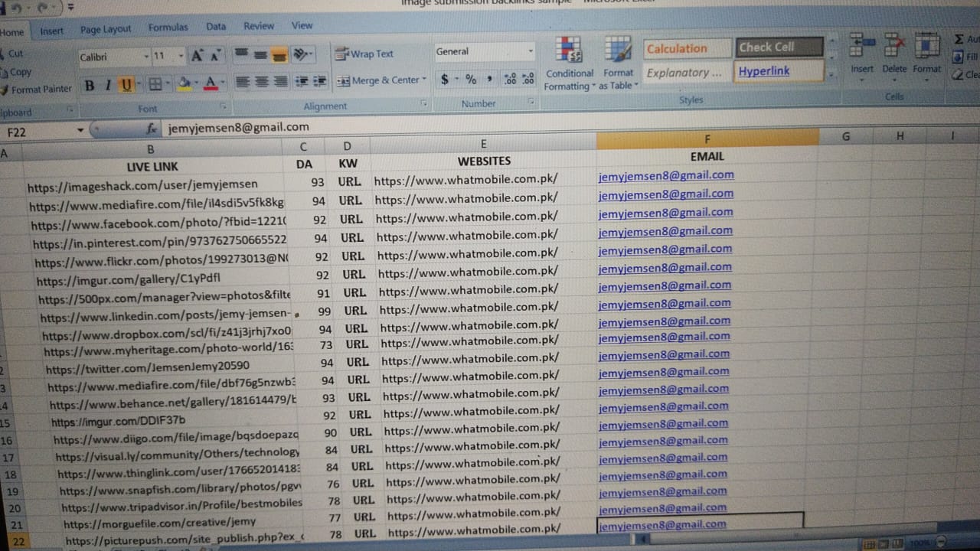
Task: Switch to the Review tab
Action: [259, 26]
